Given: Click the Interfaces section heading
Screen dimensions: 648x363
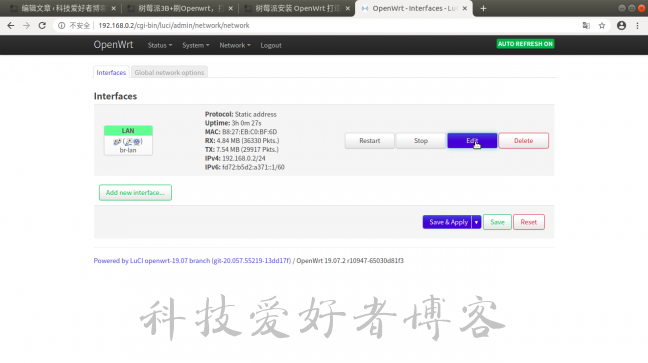Looking at the screenshot, I should [115, 96].
